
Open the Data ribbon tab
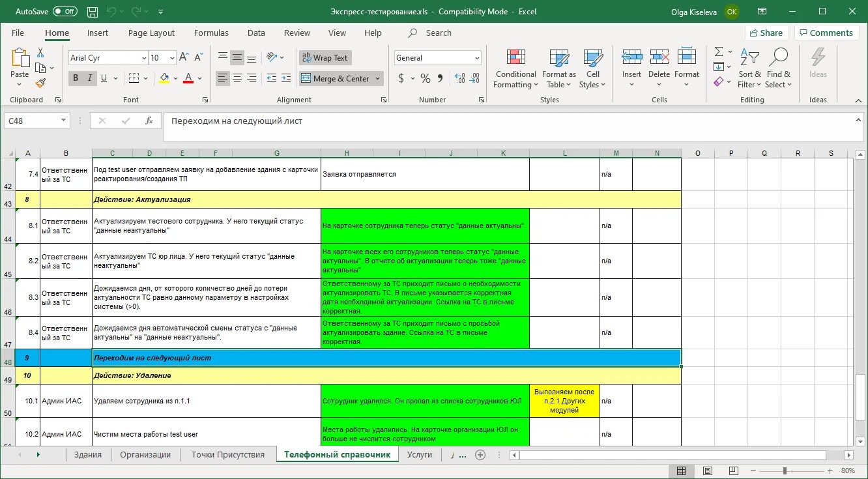pos(256,33)
